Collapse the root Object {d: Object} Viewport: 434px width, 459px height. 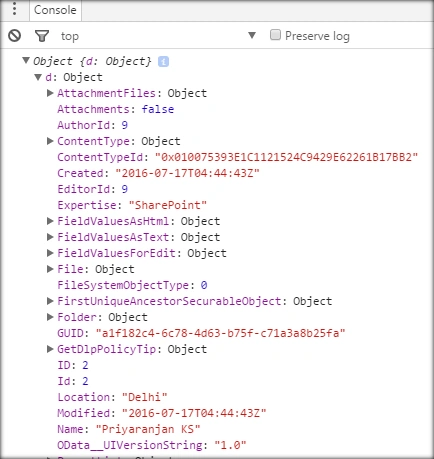26,60
